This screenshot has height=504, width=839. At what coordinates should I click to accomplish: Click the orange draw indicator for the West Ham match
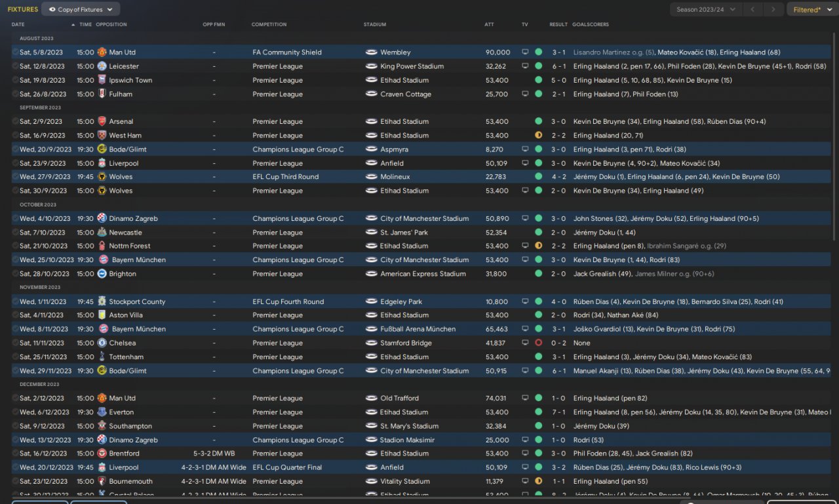(539, 135)
